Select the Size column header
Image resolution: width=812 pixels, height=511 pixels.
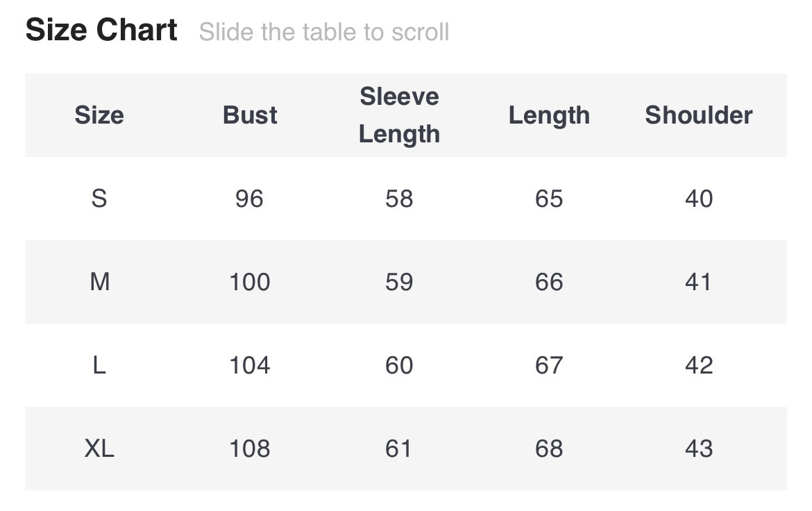tap(99, 115)
